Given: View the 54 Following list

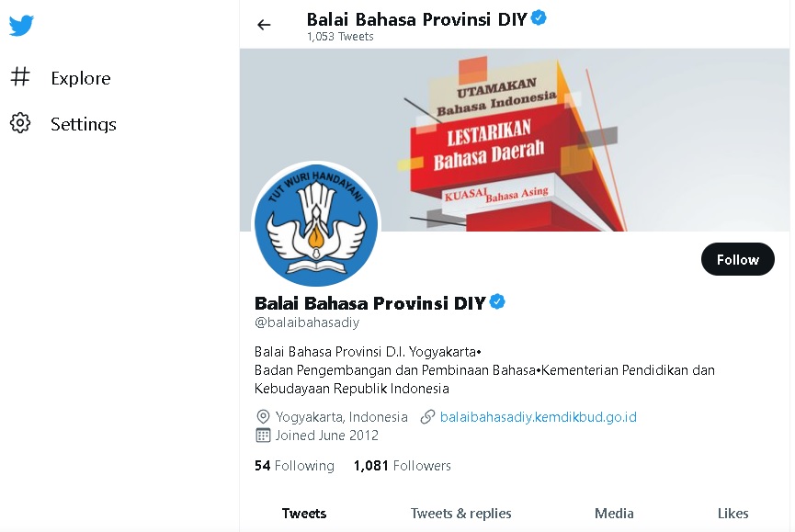Looking at the screenshot, I should (295, 466).
